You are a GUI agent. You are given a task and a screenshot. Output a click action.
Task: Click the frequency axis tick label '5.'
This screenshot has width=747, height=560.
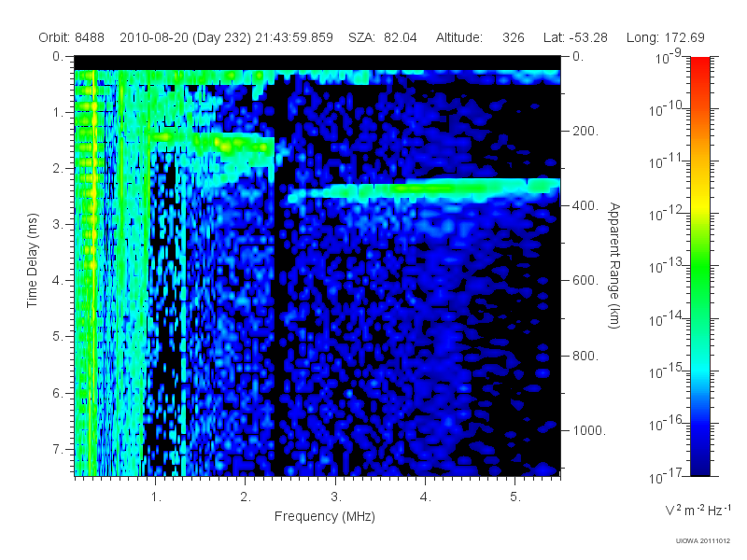point(515,497)
